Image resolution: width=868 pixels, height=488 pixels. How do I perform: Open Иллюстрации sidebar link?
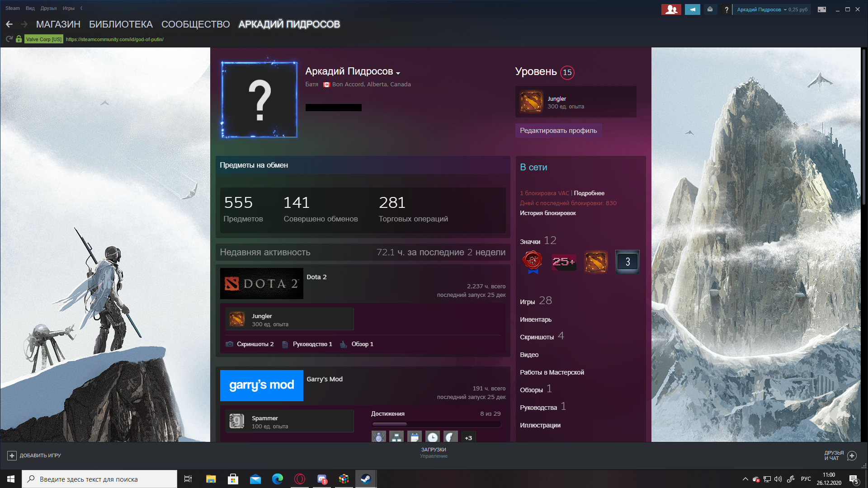coord(540,425)
